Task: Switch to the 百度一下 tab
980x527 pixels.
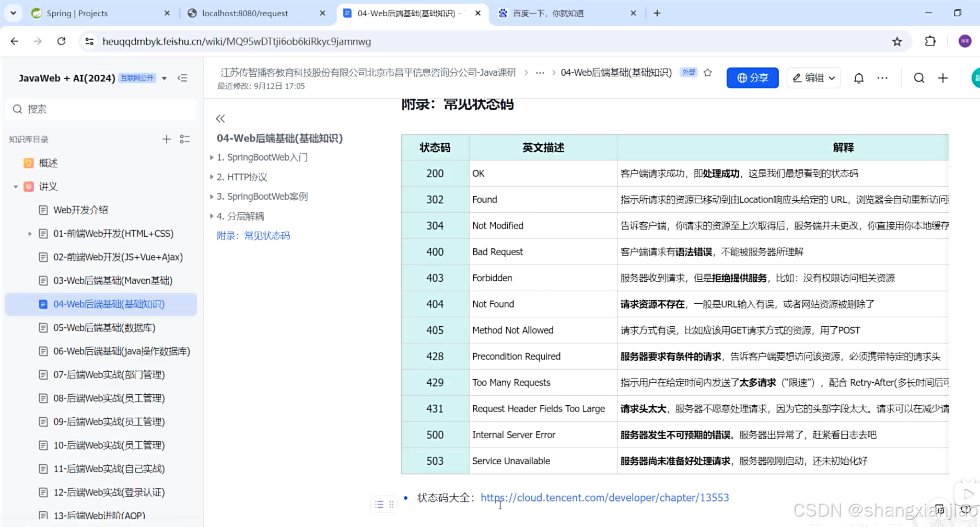Action: pos(549,13)
